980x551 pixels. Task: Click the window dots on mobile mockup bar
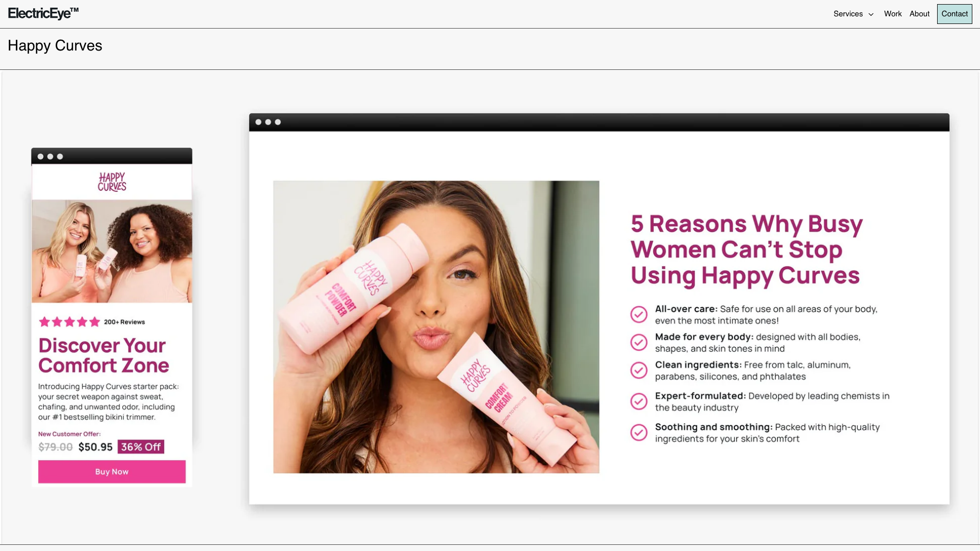pos(50,157)
